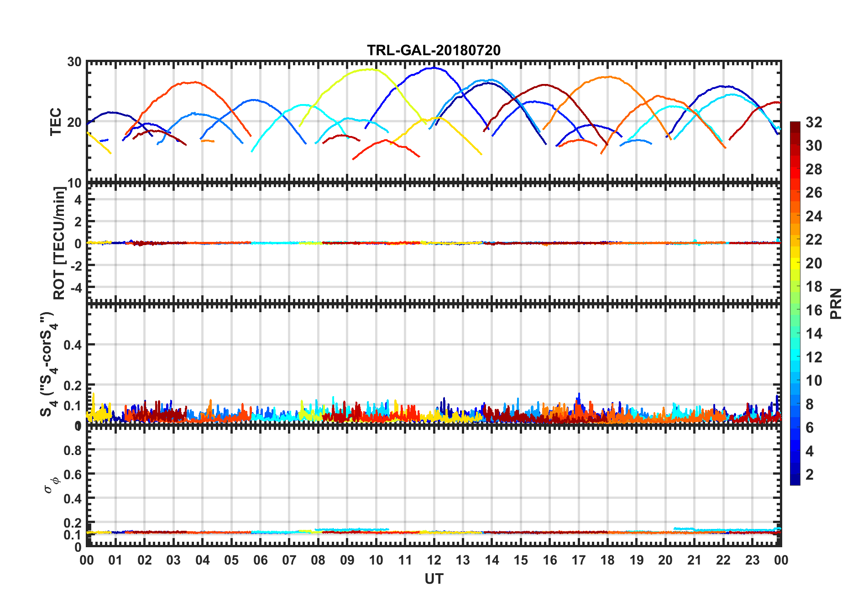Click the 03 hour tick label
Viewport: 868px width, 607px height.
tap(173, 560)
